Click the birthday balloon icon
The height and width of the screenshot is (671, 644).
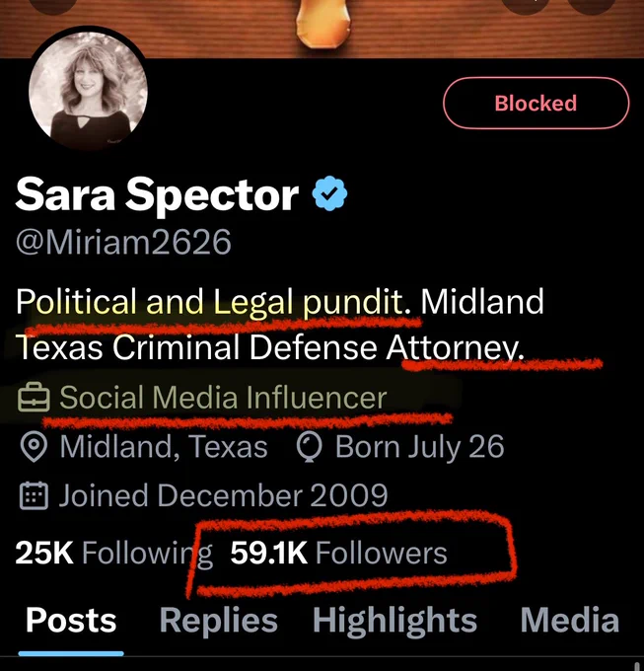point(309,448)
